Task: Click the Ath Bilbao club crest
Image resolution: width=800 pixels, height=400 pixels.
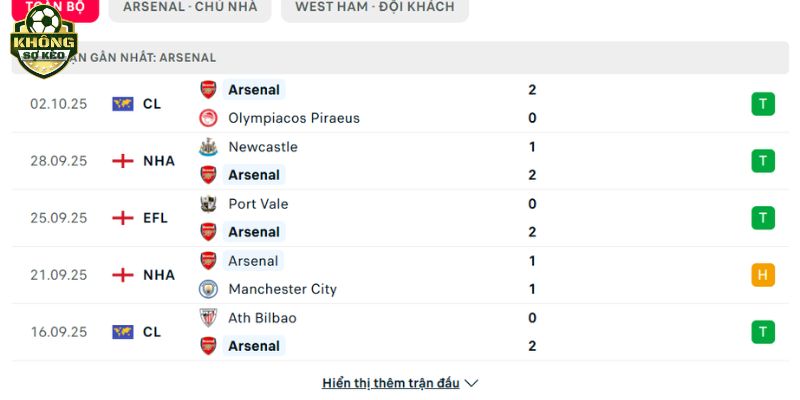Action: click(208, 318)
